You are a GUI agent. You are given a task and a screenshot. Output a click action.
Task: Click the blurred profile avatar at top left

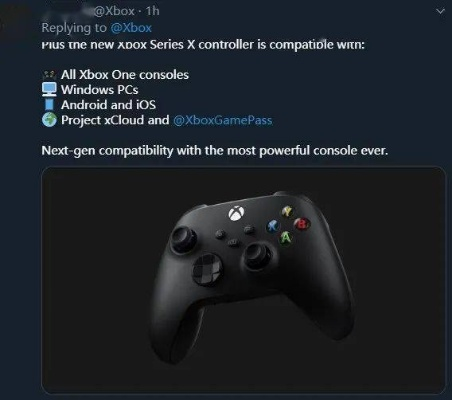pos(15,21)
